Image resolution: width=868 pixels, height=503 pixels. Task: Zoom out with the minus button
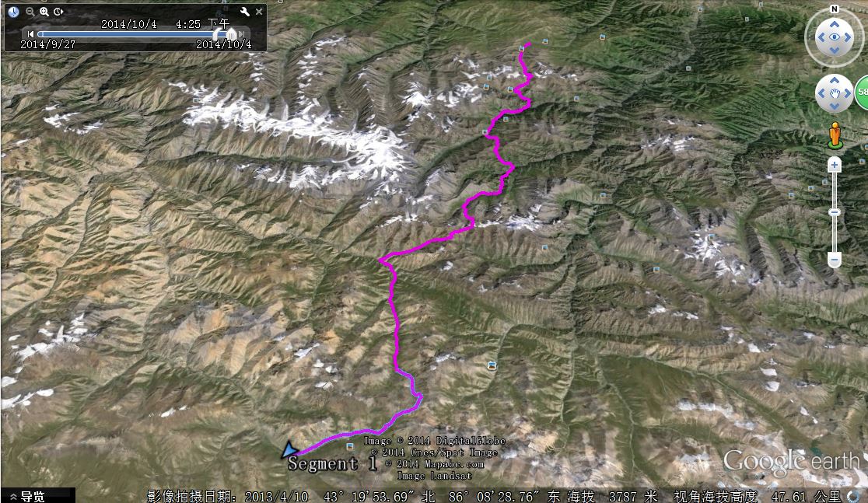pos(835,259)
